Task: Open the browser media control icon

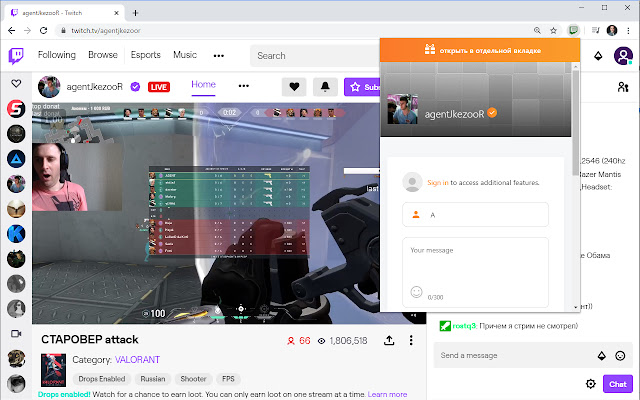Action: pyautogui.click(x=596, y=30)
